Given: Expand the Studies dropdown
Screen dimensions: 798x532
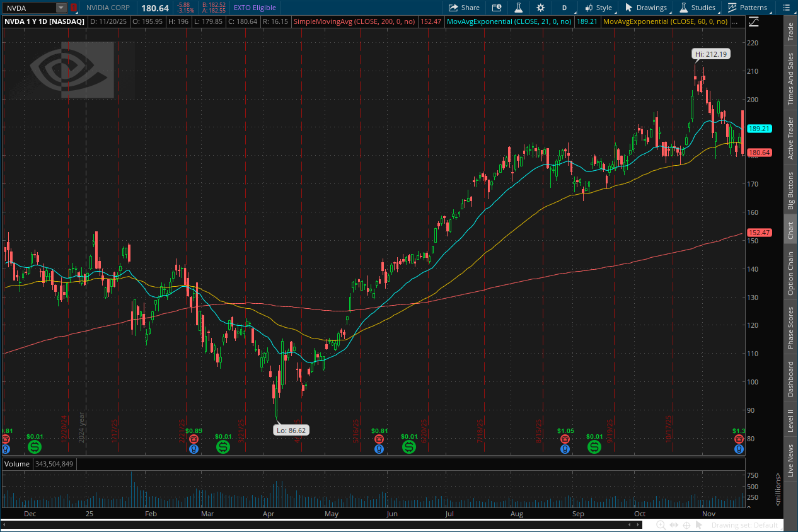Looking at the screenshot, I should point(697,8).
